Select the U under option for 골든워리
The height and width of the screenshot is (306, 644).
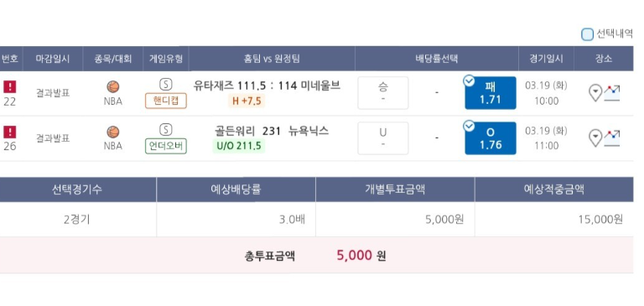[382, 138]
